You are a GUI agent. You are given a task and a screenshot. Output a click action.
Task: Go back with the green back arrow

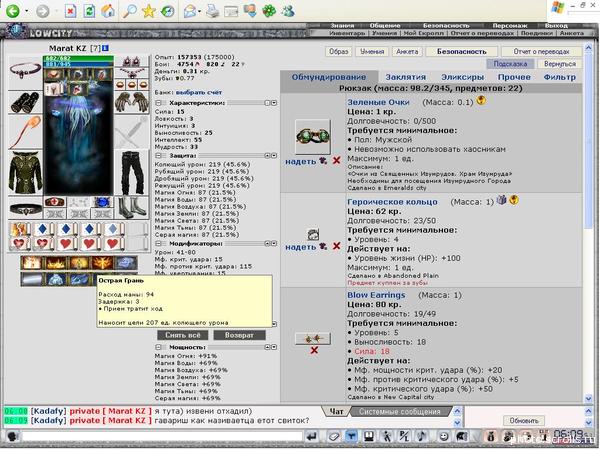pyautogui.click(x=13, y=11)
